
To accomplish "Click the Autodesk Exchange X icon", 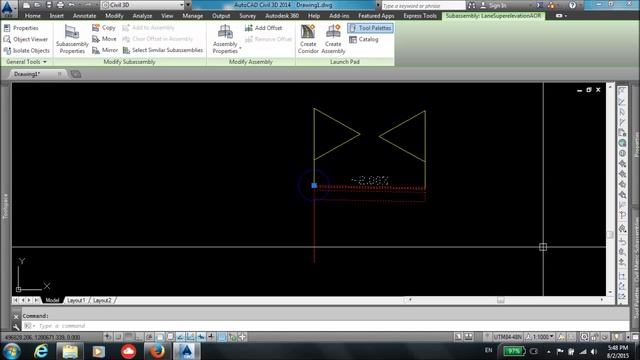I will click(540, 5).
